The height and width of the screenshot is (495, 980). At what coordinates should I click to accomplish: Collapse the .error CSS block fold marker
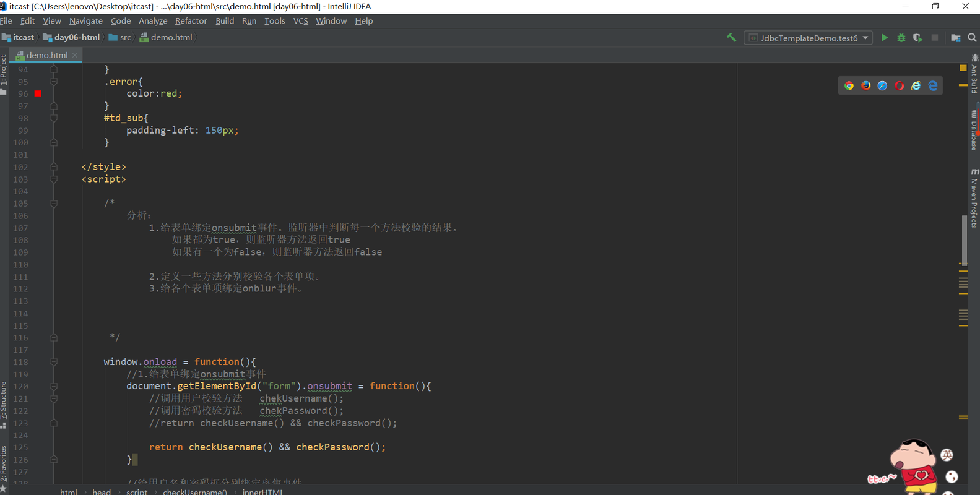coord(54,82)
